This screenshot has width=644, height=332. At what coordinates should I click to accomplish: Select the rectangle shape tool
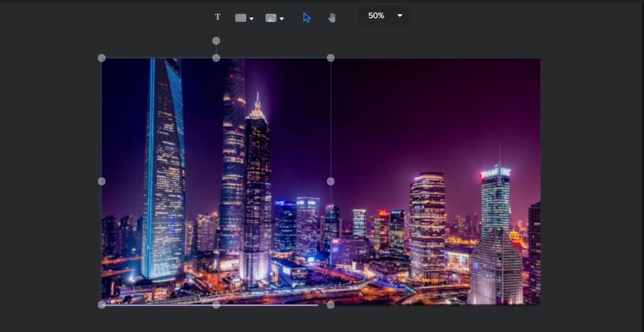click(241, 18)
